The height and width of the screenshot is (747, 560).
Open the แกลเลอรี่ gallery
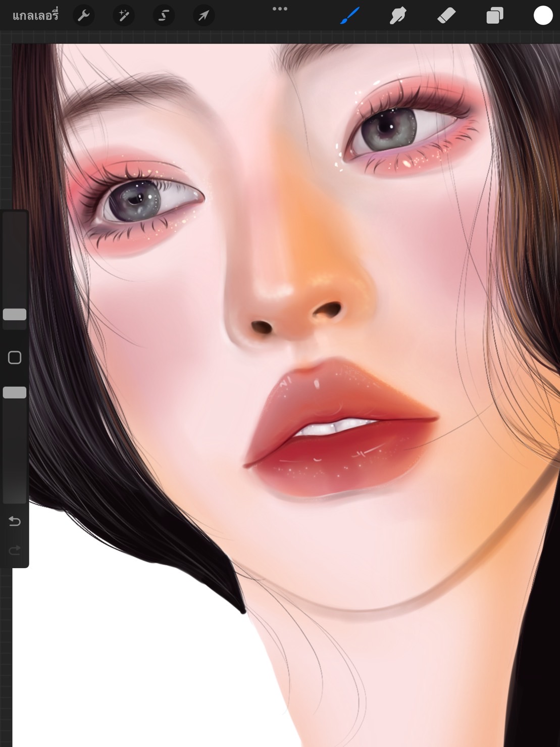click(x=35, y=16)
